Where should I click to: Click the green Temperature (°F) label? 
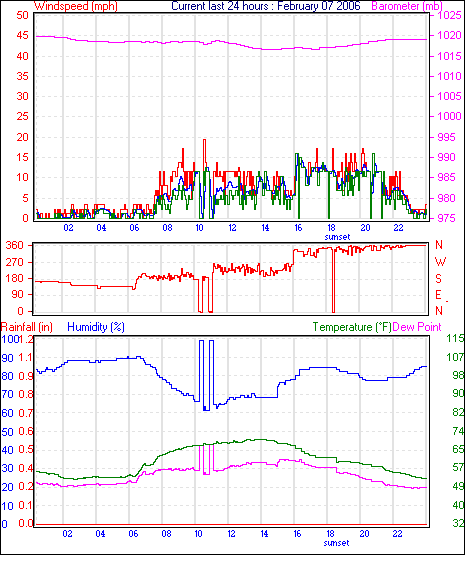click(352, 327)
